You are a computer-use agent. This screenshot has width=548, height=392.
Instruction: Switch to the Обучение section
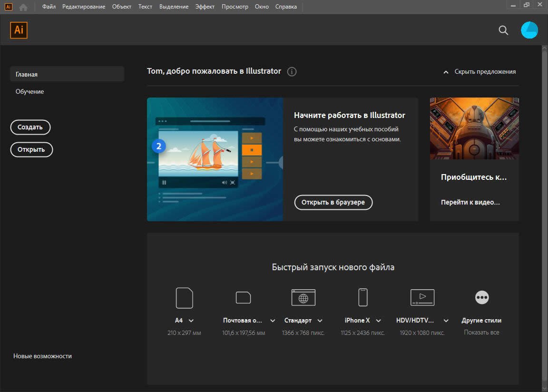30,91
